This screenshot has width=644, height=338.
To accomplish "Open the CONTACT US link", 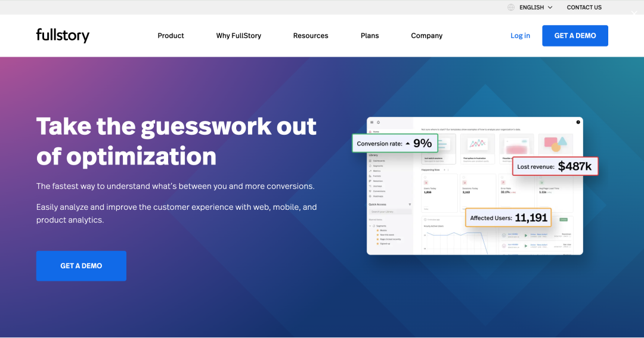I will click(x=584, y=7).
